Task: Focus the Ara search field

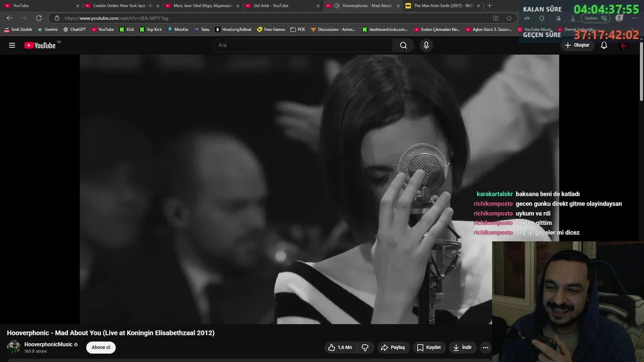Action: (303, 45)
